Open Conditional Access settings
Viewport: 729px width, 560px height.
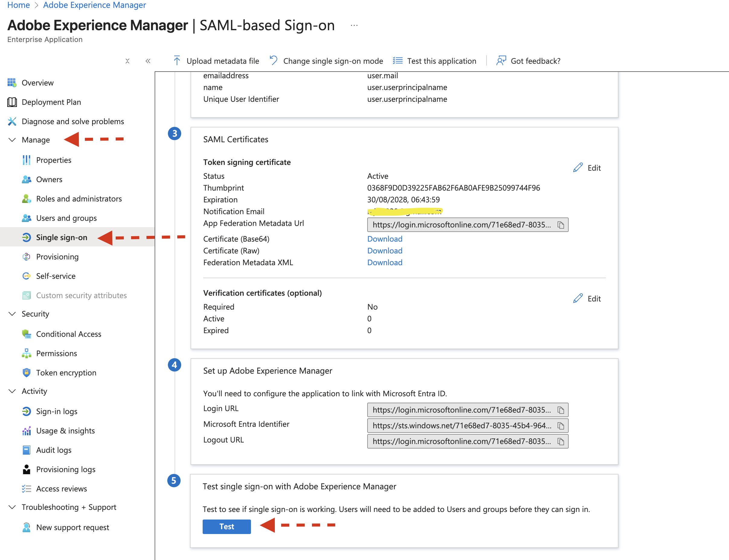click(69, 334)
